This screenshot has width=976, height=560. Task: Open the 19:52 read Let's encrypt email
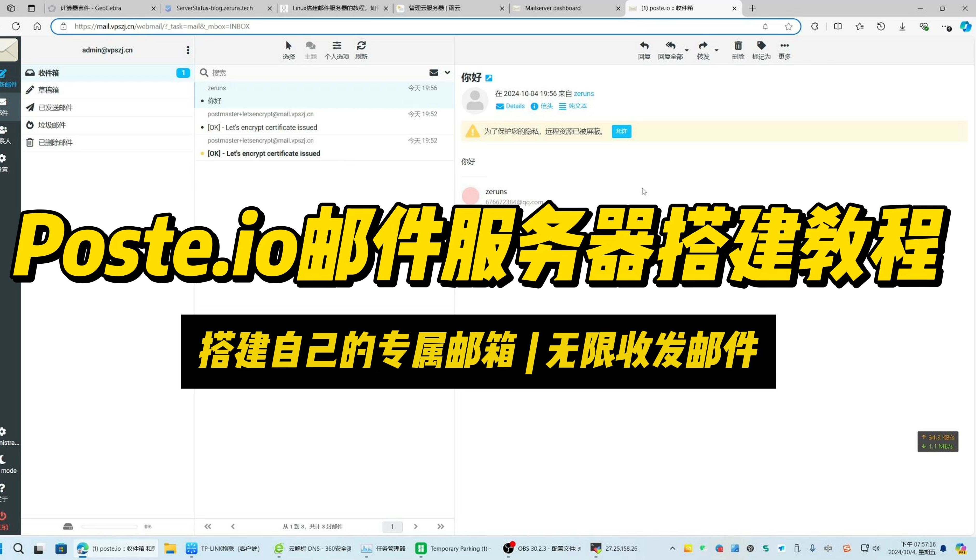pos(324,121)
